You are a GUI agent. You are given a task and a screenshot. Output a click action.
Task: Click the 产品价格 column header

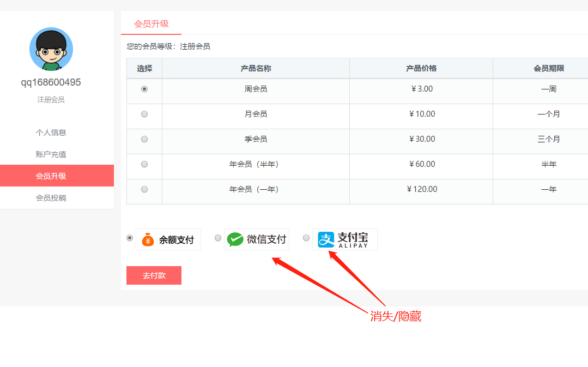click(421, 68)
